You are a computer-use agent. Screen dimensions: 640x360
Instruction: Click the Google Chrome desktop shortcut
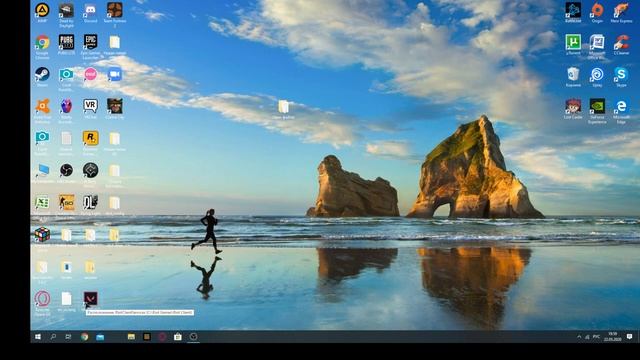point(42,42)
